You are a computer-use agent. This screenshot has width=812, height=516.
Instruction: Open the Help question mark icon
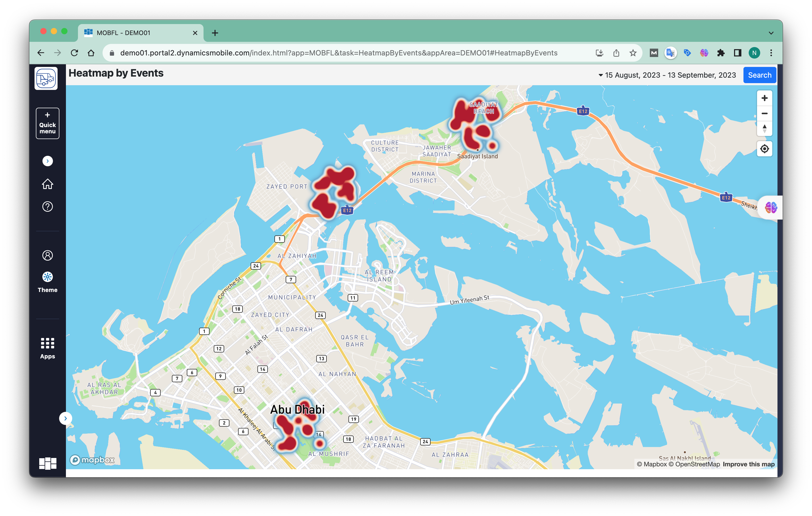point(48,206)
